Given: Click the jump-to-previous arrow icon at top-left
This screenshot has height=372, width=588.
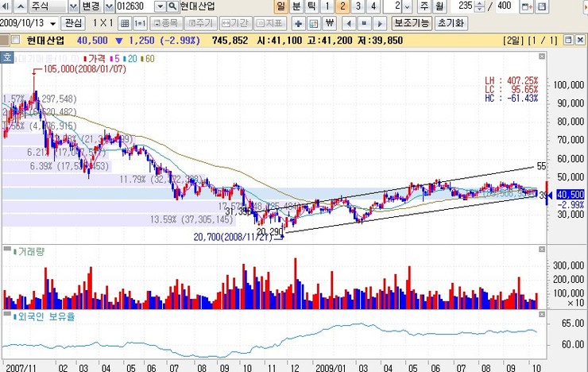Looking at the screenshot, I should click(x=6, y=6).
